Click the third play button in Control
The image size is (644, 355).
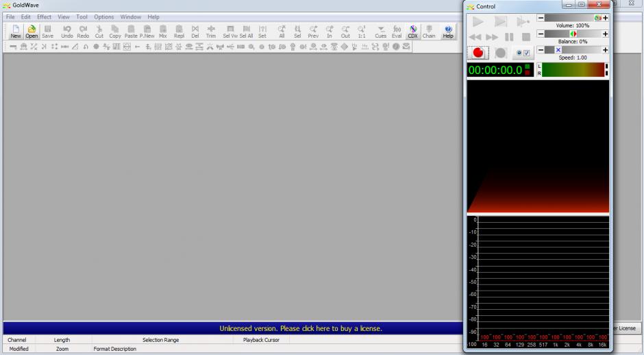tap(523, 21)
